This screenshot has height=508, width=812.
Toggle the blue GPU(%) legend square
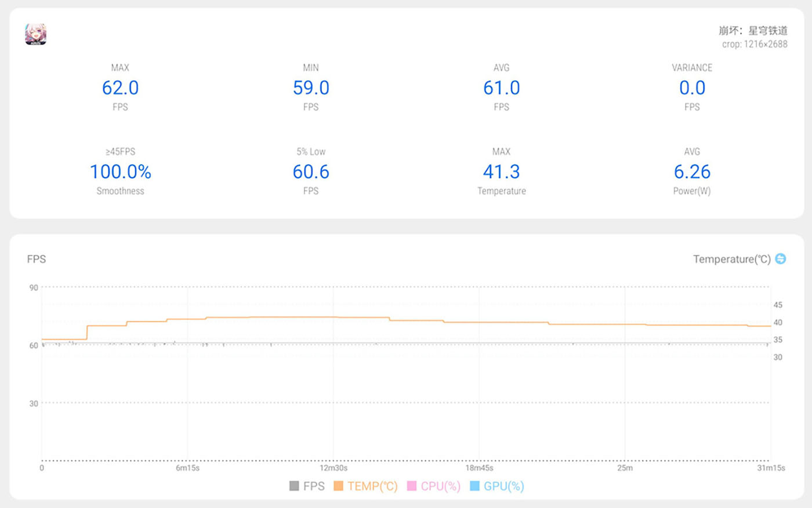[x=474, y=486]
